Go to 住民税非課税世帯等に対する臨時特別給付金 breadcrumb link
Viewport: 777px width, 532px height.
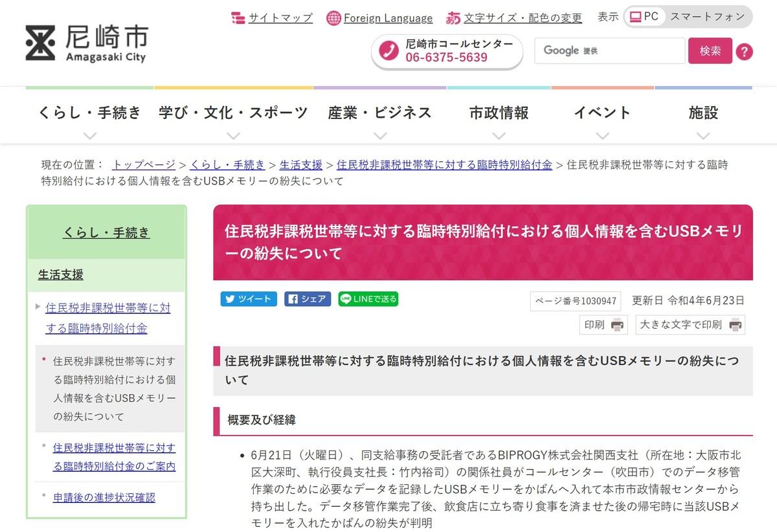(445, 164)
